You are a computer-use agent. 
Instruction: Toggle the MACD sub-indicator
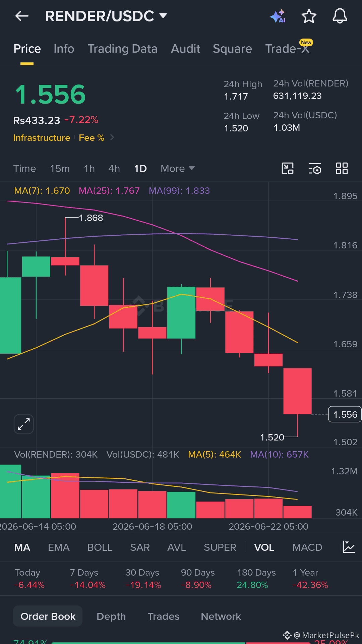tap(307, 547)
